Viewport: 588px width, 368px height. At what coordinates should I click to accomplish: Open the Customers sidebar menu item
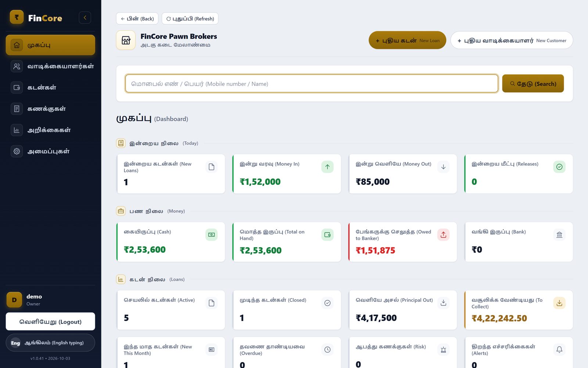(50, 66)
